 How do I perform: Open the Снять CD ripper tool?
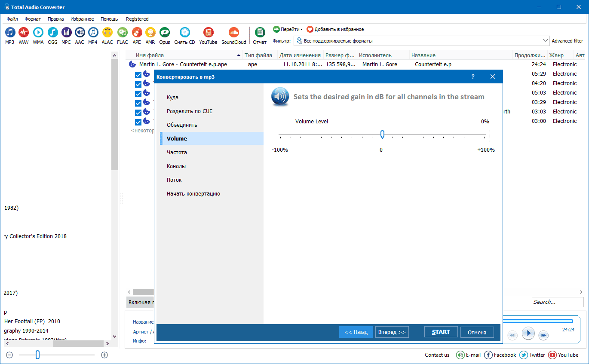(x=184, y=33)
